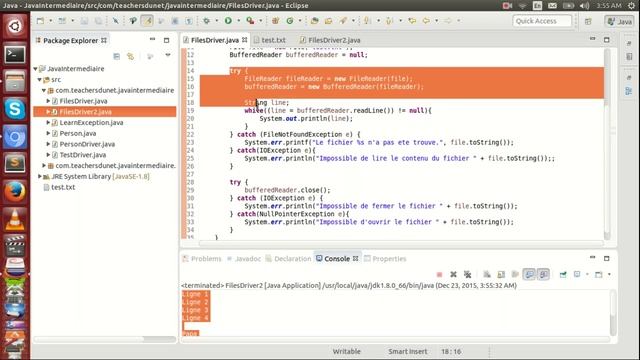The width and height of the screenshot is (640, 360).
Task: Select the Java perspective button
Action: [x=619, y=21]
